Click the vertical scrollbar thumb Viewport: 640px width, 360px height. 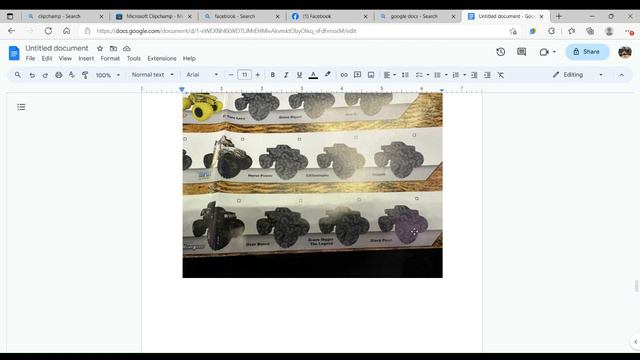tap(636, 286)
